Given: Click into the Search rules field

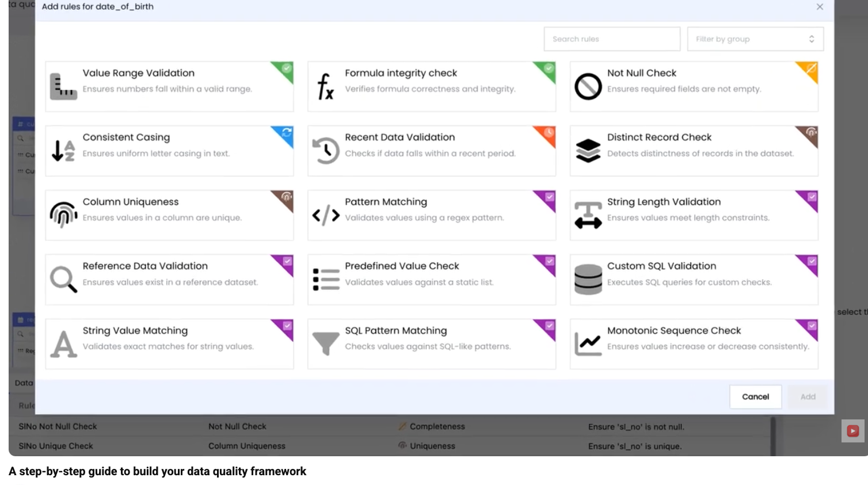Looking at the screenshot, I should pos(611,39).
